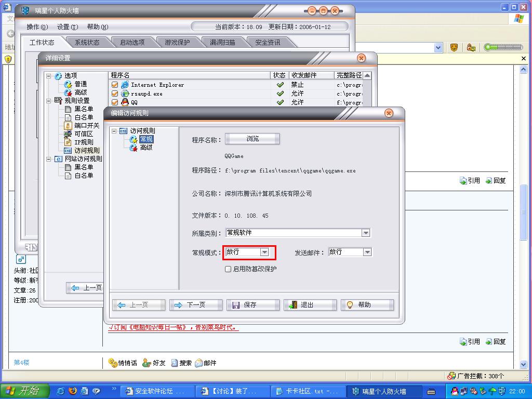This screenshot has height=399, width=532.
Task: Click the Internet Explorer icon in rule list
Action: (125, 85)
